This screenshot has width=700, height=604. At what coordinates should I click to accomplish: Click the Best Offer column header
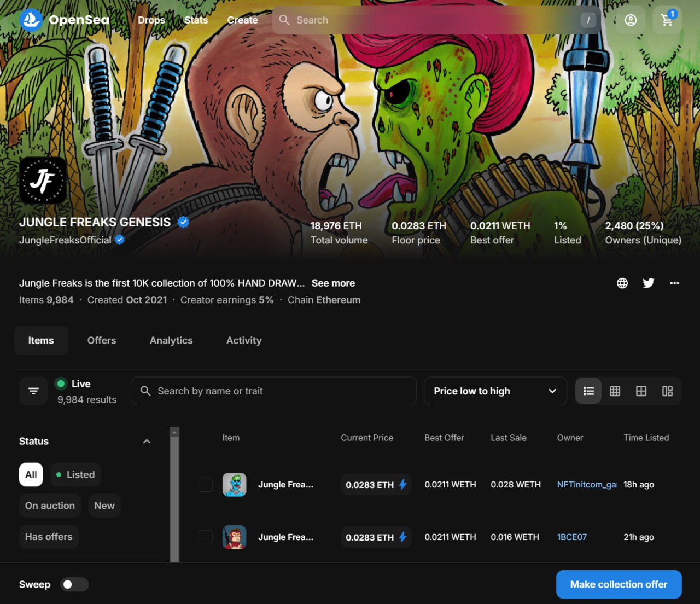[444, 438]
